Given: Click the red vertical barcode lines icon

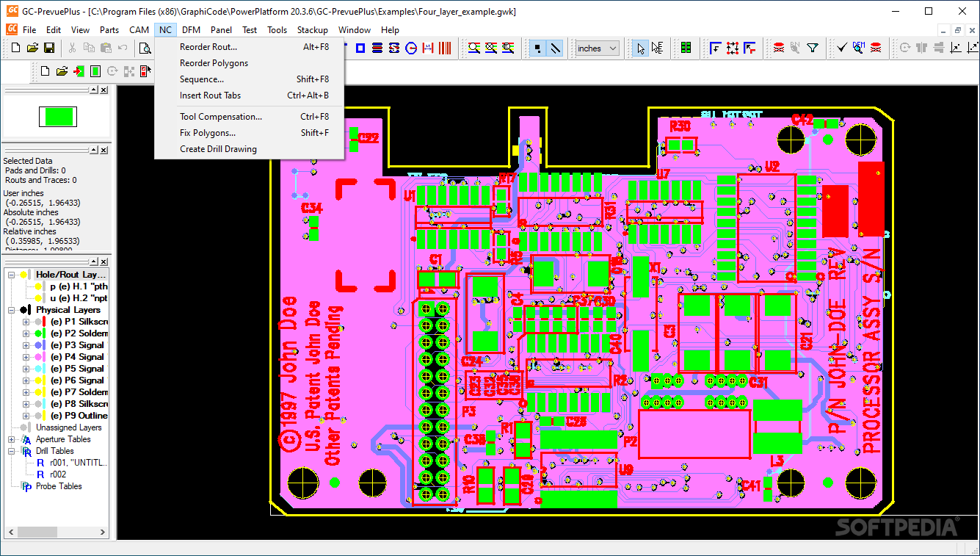Looking at the screenshot, I should point(445,48).
